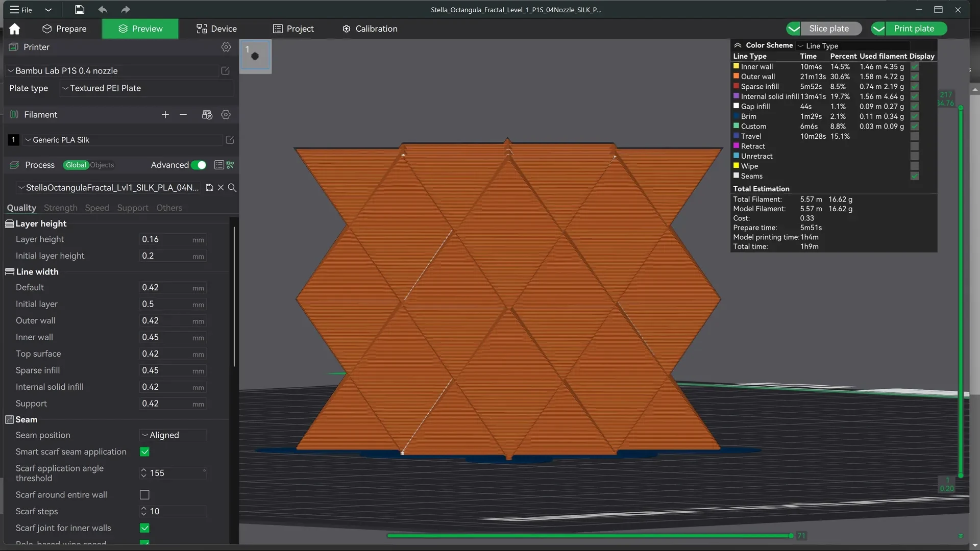This screenshot has width=980, height=551.
Task: Search process settings magnifier icon
Action: [232, 188]
